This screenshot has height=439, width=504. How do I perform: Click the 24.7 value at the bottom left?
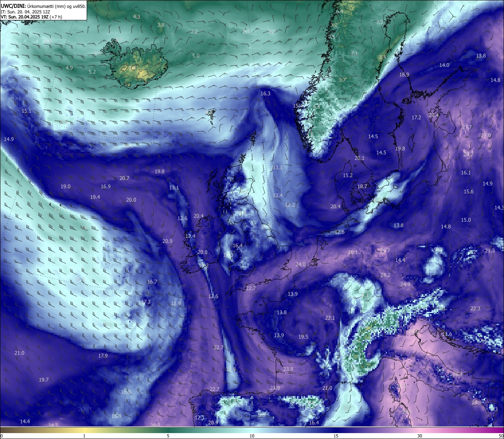[53, 425]
